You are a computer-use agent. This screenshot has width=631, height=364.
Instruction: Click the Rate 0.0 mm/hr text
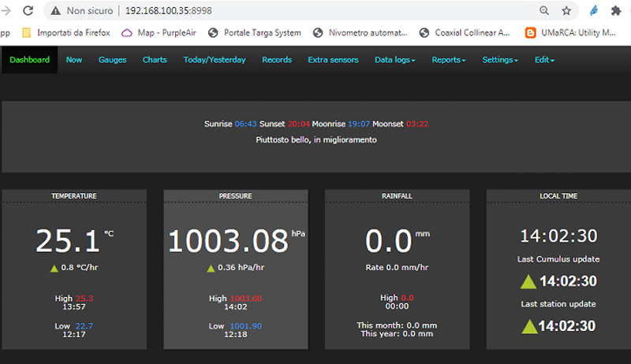398,268
